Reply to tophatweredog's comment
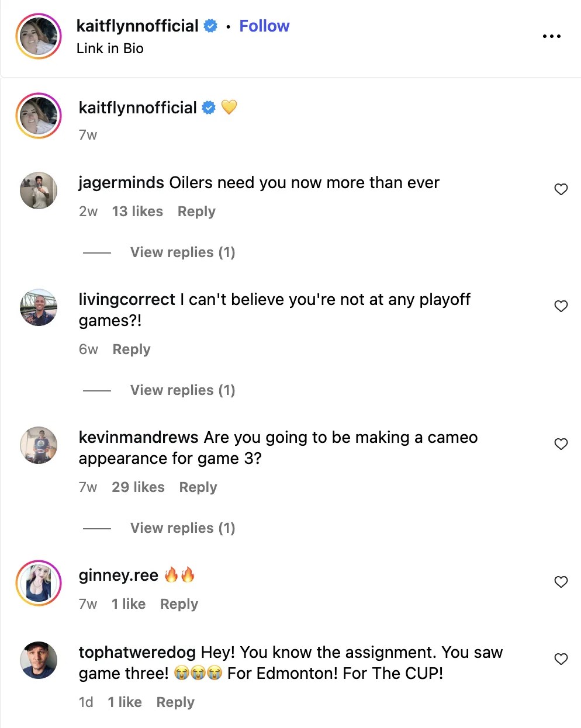The height and width of the screenshot is (728, 581). [175, 702]
